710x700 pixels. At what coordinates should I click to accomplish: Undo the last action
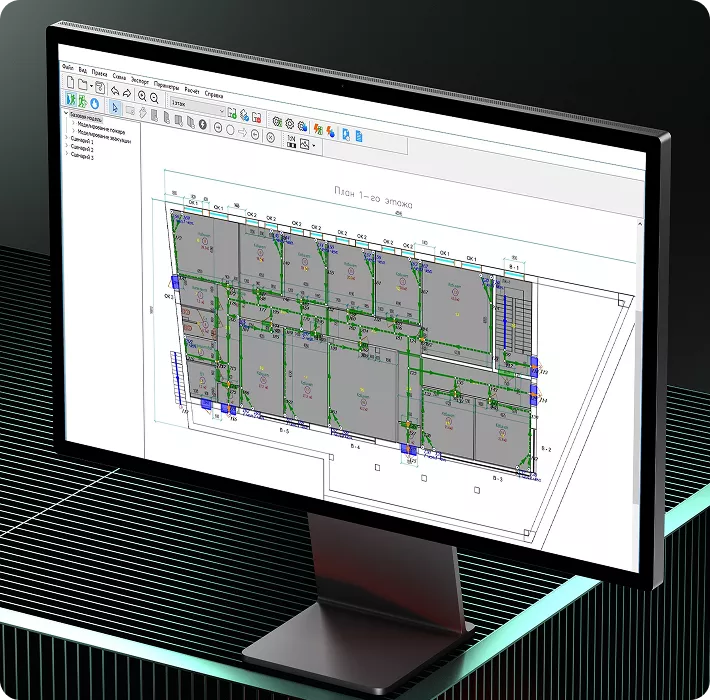pos(115,91)
